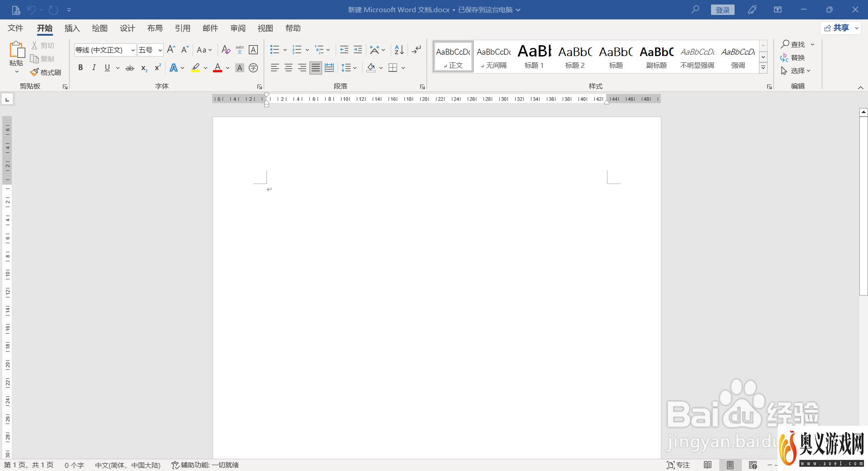Expand the styles gallery
The image size is (868, 471).
point(763,68)
